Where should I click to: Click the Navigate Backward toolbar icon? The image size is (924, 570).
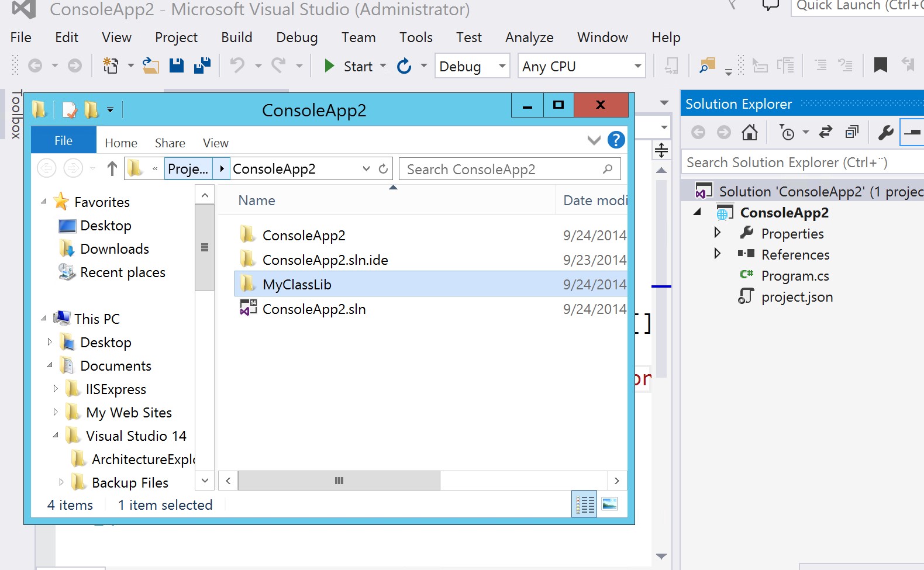(35, 66)
